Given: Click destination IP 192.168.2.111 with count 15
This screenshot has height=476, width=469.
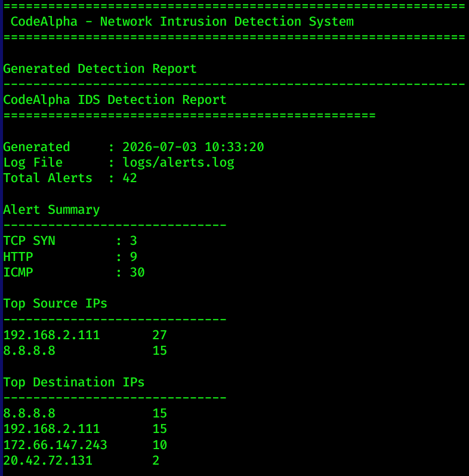Looking at the screenshot, I should [51, 429].
